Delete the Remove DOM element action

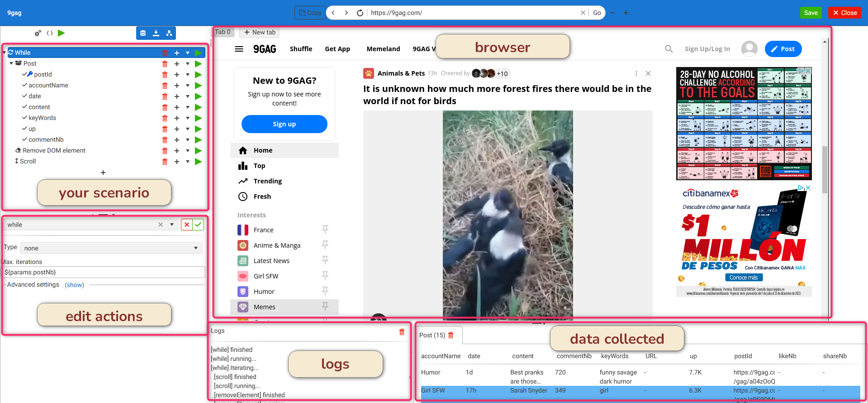click(x=165, y=151)
